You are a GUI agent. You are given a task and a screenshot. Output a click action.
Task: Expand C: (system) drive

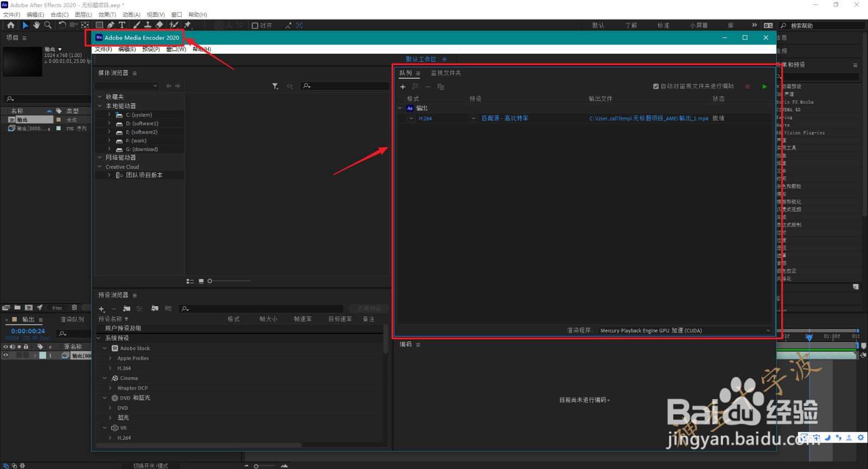pyautogui.click(x=109, y=115)
